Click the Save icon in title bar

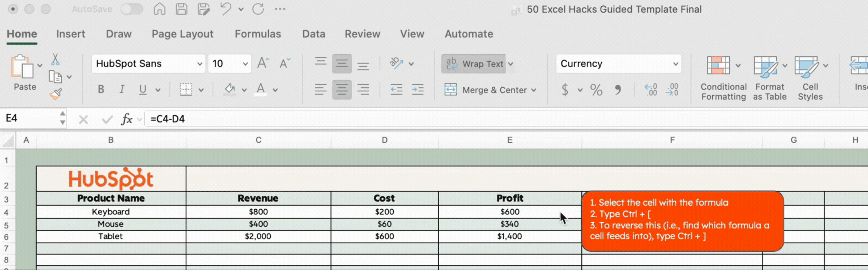point(182,9)
